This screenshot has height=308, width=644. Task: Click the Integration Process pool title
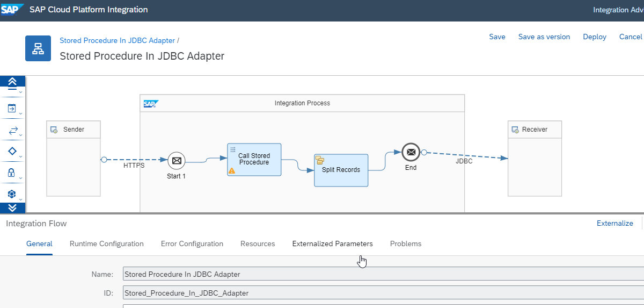[302, 103]
